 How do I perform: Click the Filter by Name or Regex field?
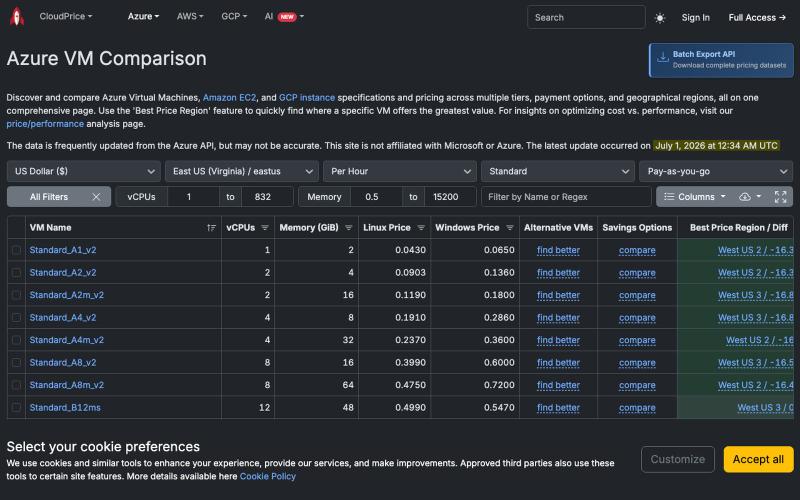pos(566,197)
